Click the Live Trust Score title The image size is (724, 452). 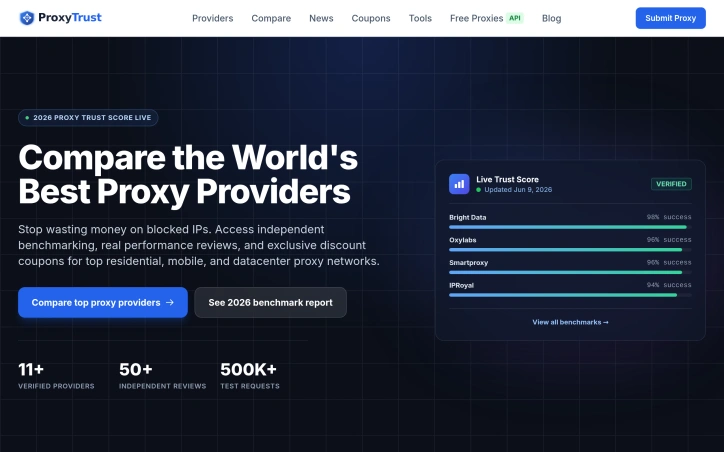click(507, 179)
